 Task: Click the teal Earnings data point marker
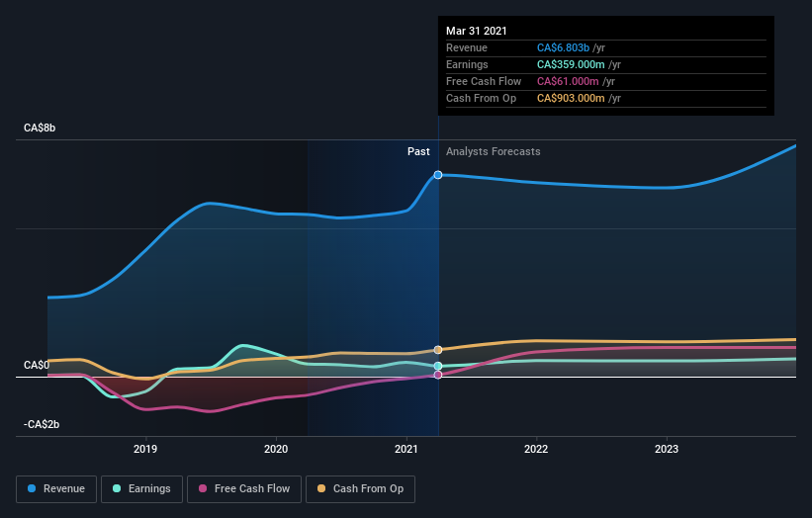pos(438,366)
